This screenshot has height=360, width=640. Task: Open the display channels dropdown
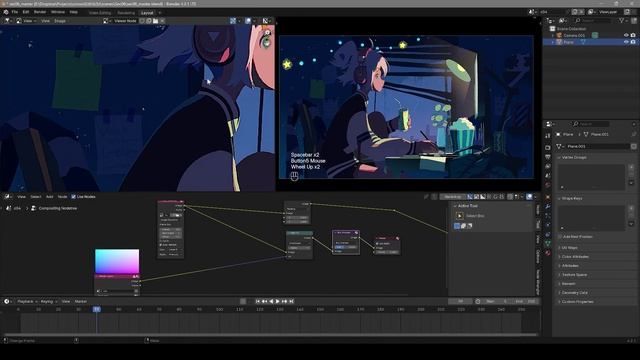click(x=267, y=20)
